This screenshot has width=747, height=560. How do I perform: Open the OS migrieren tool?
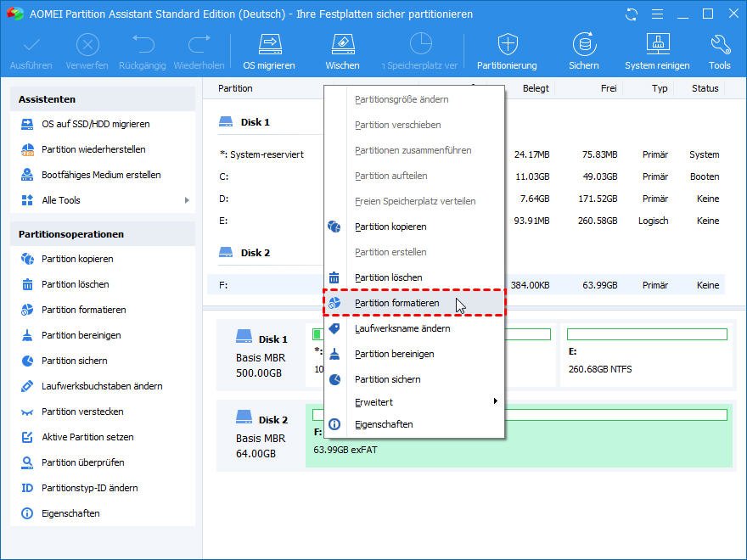tap(269, 52)
